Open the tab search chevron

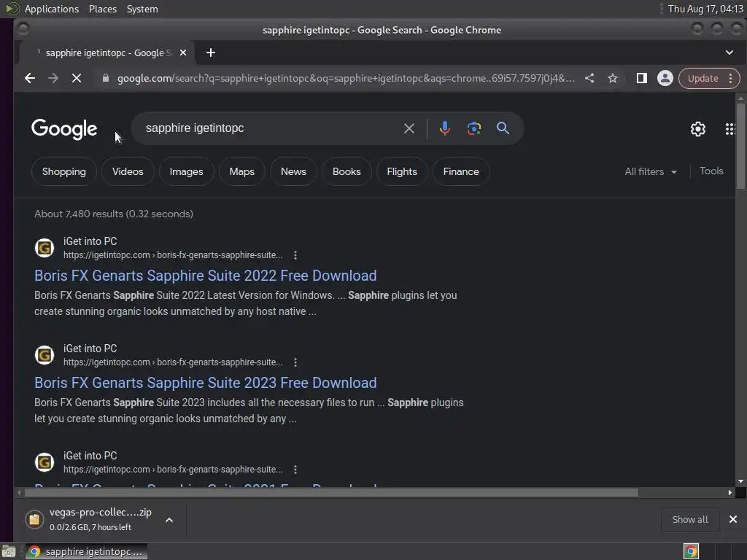[729, 52]
